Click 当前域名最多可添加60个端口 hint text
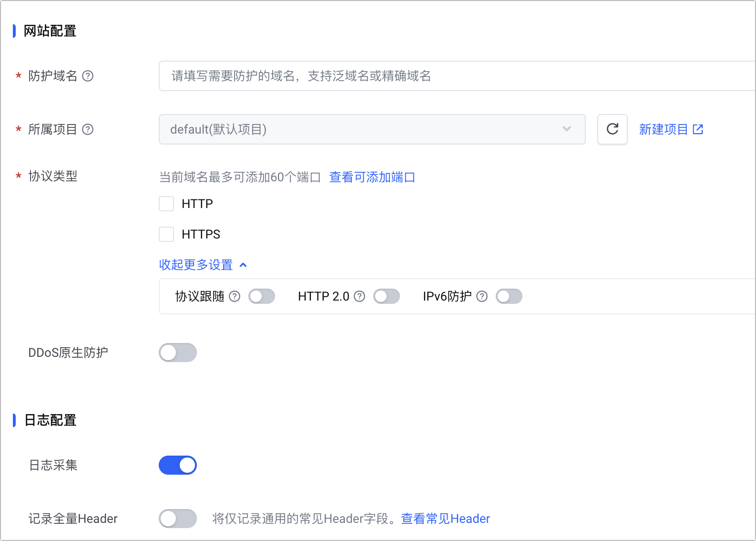Screen dimensions: 756x541 (240, 177)
